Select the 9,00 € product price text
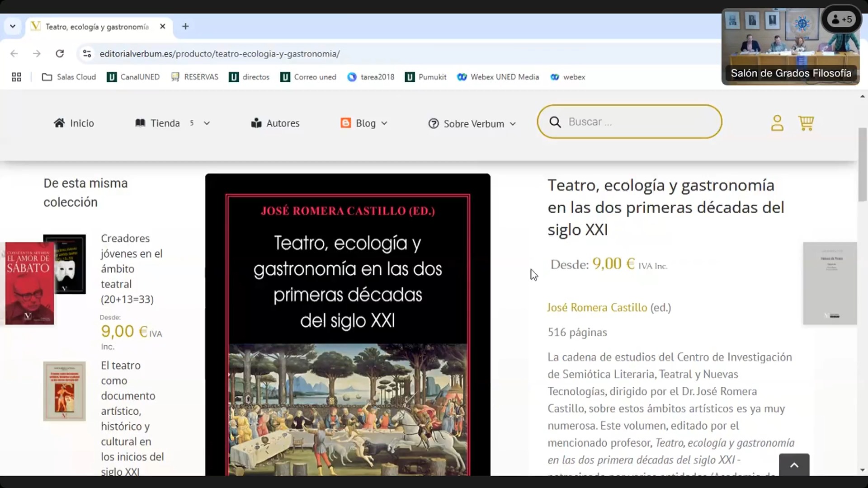This screenshot has width=868, height=488. pyautogui.click(x=613, y=263)
